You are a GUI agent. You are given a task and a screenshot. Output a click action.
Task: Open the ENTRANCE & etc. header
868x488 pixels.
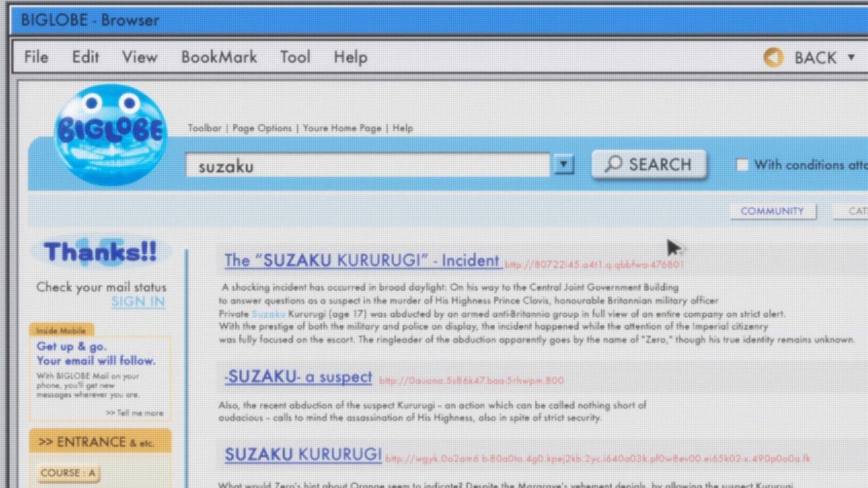coord(100,441)
